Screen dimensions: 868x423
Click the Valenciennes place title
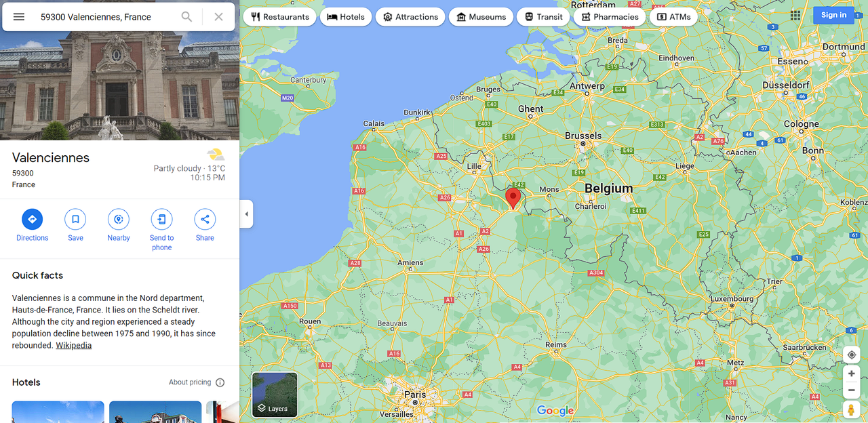(51, 157)
